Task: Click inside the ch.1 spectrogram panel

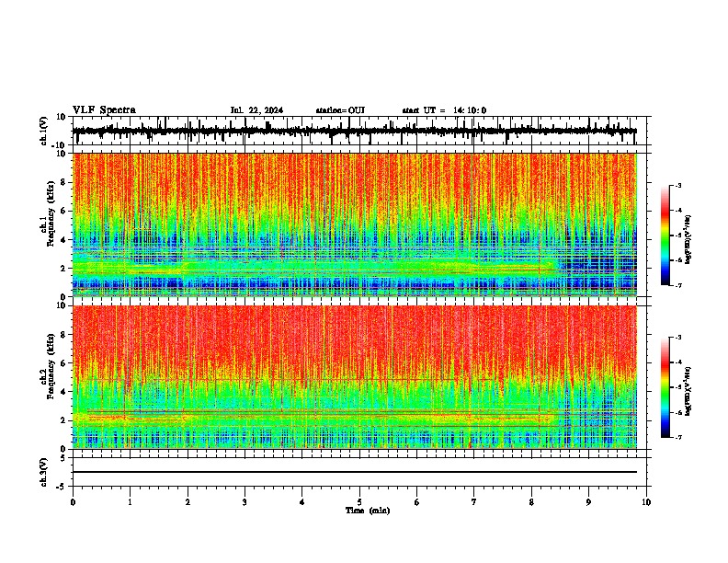Action: click(x=354, y=224)
